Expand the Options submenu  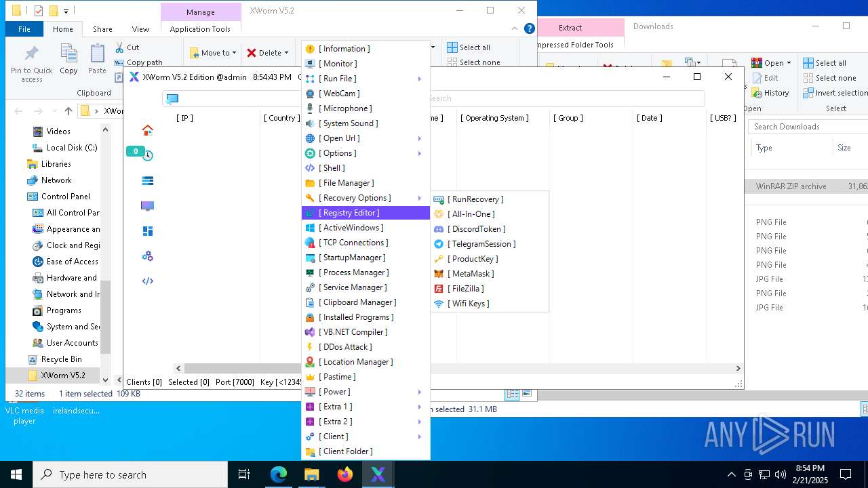(366, 153)
